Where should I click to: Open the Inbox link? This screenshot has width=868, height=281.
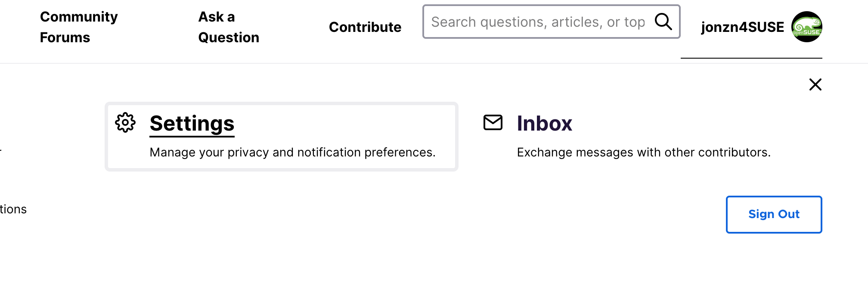pyautogui.click(x=544, y=124)
